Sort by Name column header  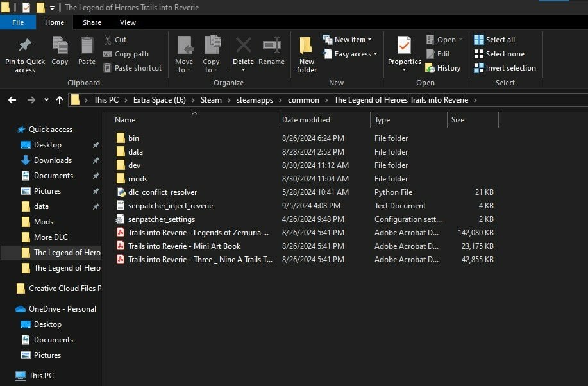pyautogui.click(x=194, y=120)
